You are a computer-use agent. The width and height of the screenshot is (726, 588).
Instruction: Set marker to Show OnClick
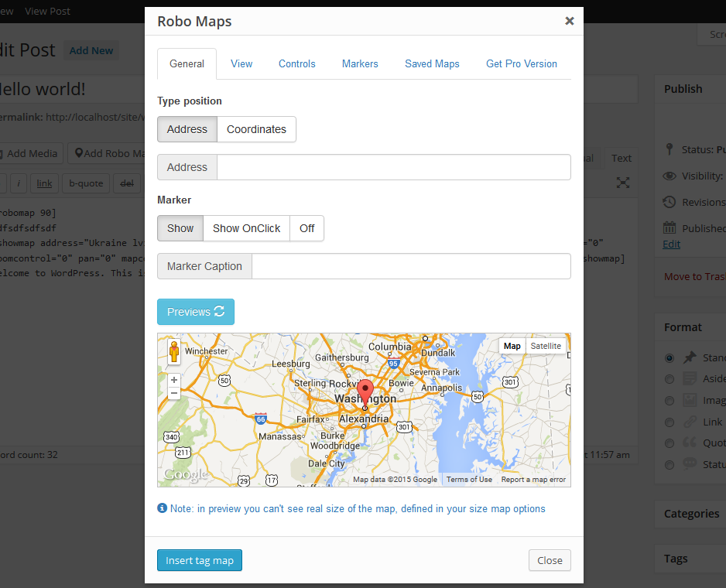pos(246,228)
